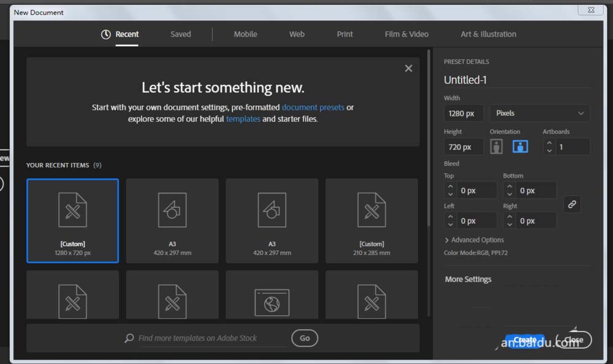
Task: Decrease the Right bleed value
Action: point(509,224)
